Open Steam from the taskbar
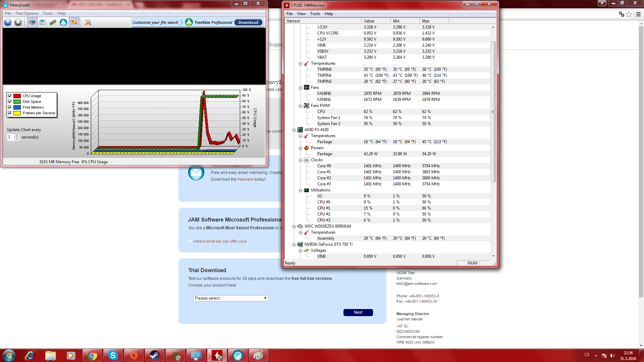 (155, 355)
